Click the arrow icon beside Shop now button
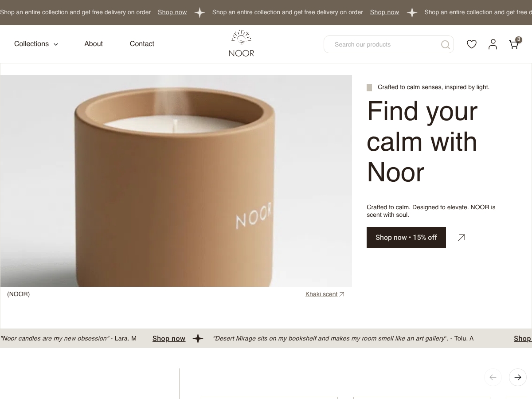532x399 pixels. point(462,238)
